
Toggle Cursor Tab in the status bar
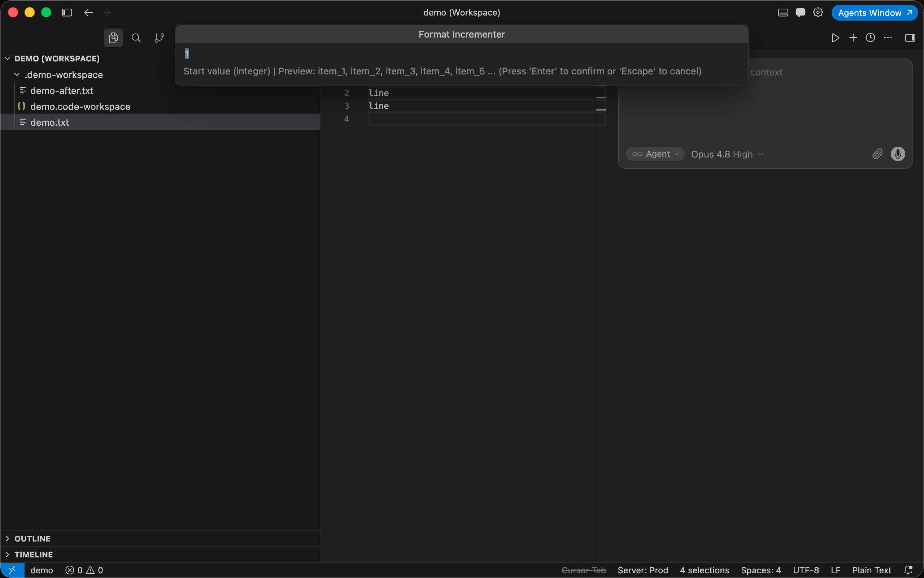(584, 570)
